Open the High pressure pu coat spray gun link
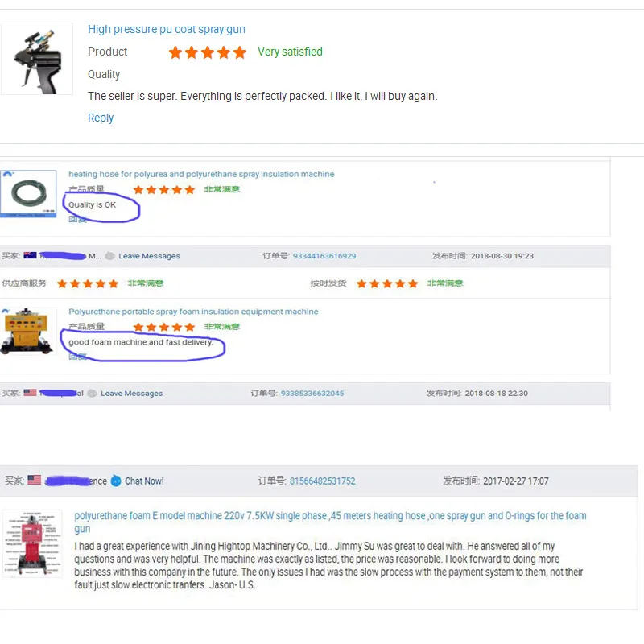This screenshot has width=644, height=644. coord(167,30)
